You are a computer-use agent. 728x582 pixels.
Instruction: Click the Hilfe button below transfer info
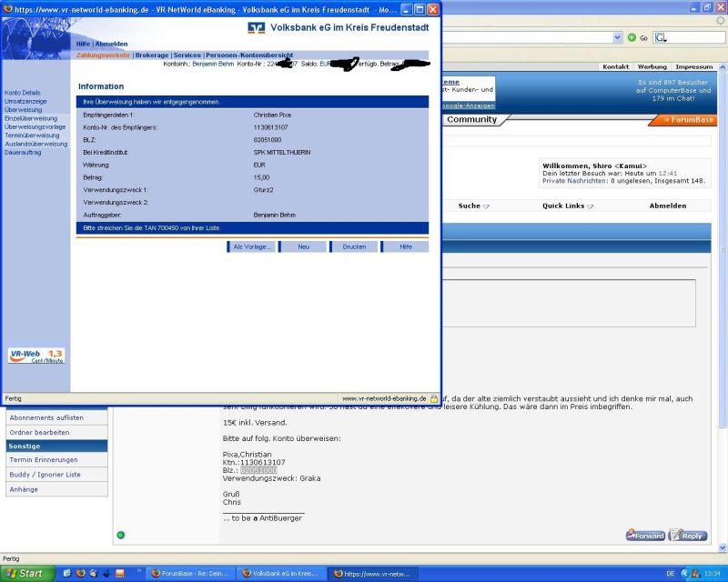pyautogui.click(x=405, y=247)
